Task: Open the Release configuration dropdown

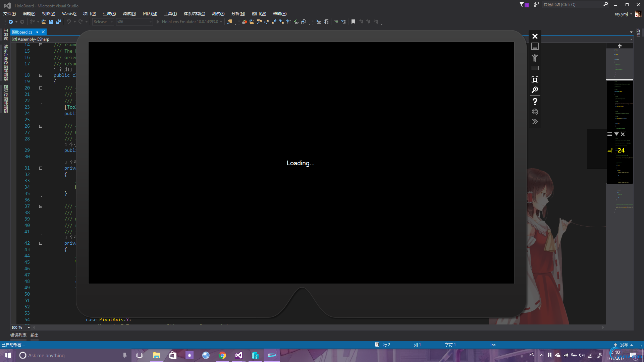Action: (x=103, y=22)
